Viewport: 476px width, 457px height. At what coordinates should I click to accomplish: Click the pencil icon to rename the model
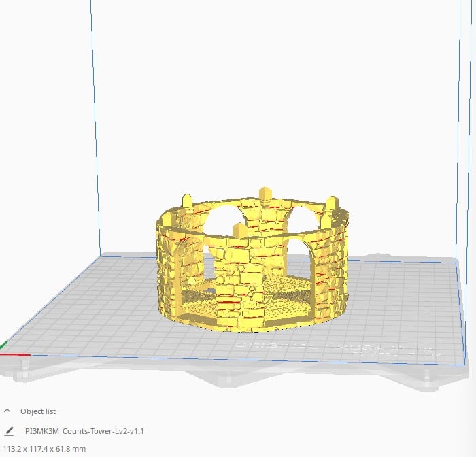point(9,431)
